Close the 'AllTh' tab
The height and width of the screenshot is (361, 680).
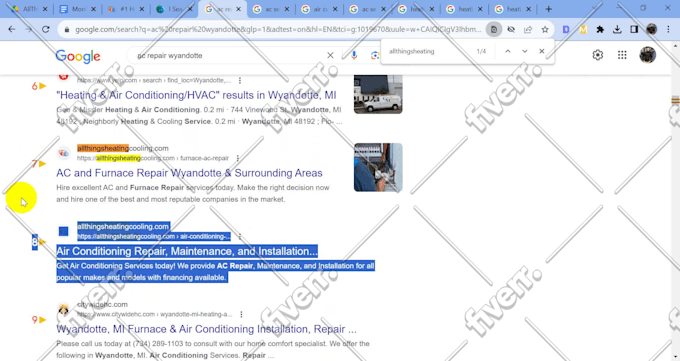pos(45,9)
